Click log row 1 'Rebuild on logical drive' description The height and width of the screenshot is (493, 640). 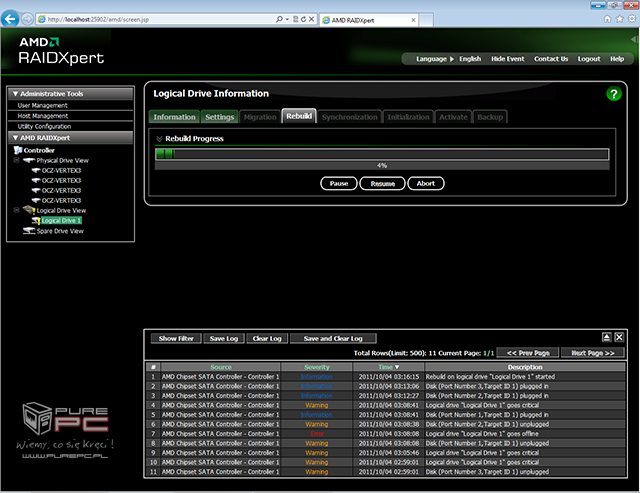(x=490, y=377)
